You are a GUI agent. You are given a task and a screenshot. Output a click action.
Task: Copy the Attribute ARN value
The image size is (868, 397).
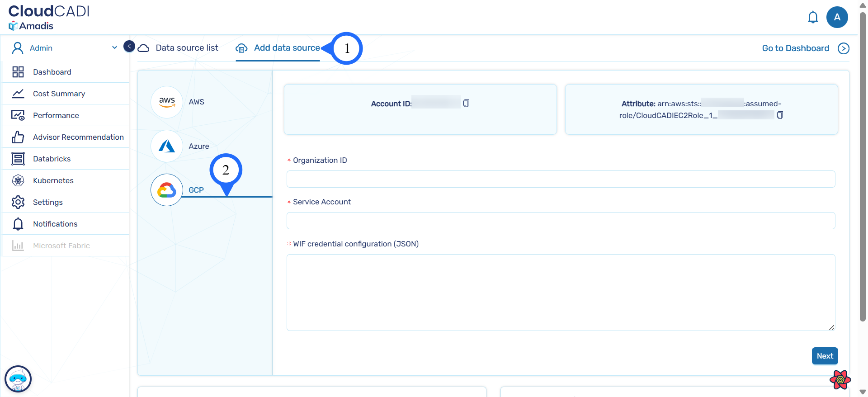pyautogui.click(x=780, y=115)
